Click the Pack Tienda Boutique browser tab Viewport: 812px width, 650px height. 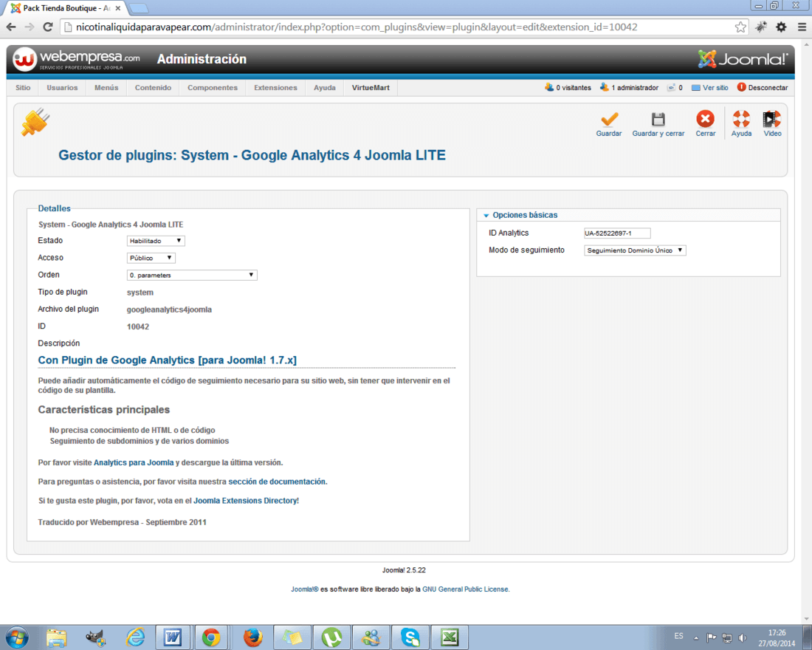click(x=65, y=8)
